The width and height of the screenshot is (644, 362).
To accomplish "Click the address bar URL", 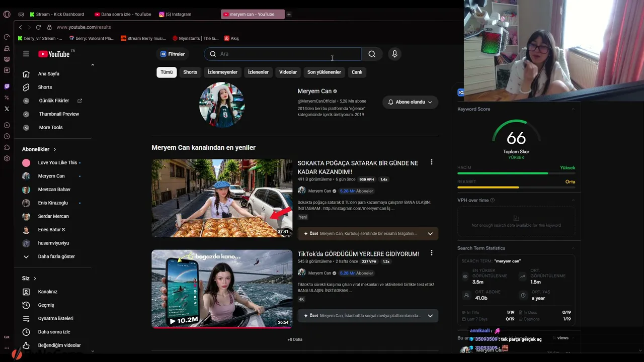I will [84, 27].
